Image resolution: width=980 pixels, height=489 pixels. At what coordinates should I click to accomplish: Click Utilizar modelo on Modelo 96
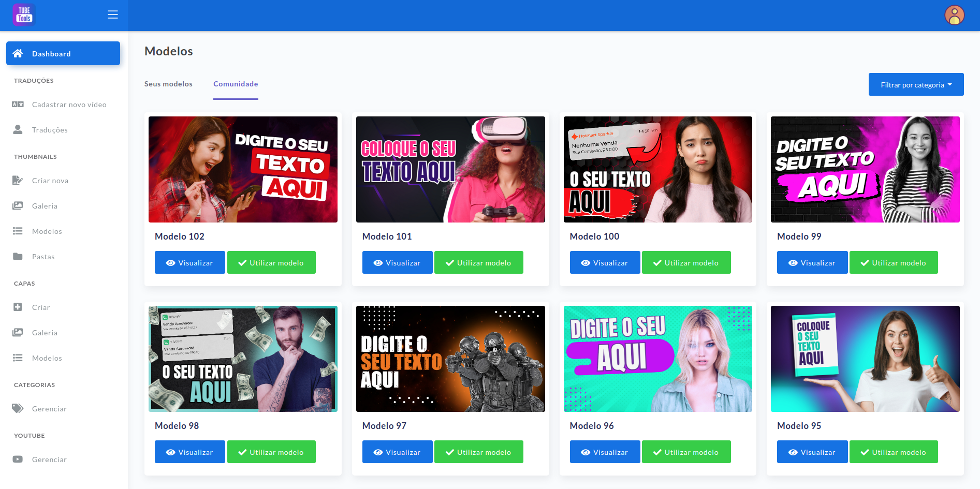(686, 452)
